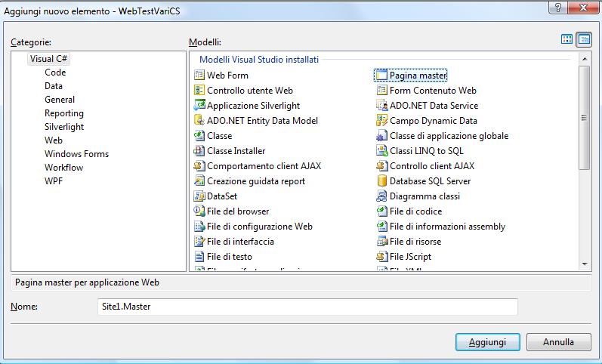Screen dimensions: 602x364
Task: Choose the DataSet template icon
Action: click(x=199, y=196)
